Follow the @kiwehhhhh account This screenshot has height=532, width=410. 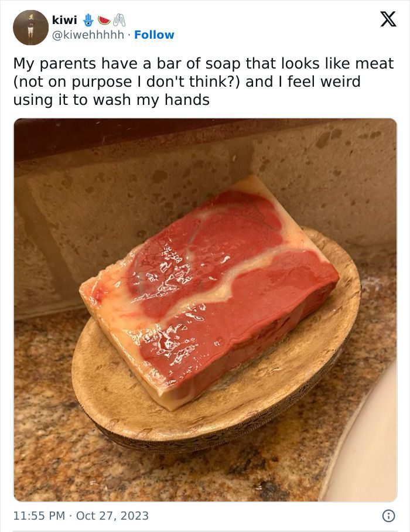(154, 35)
